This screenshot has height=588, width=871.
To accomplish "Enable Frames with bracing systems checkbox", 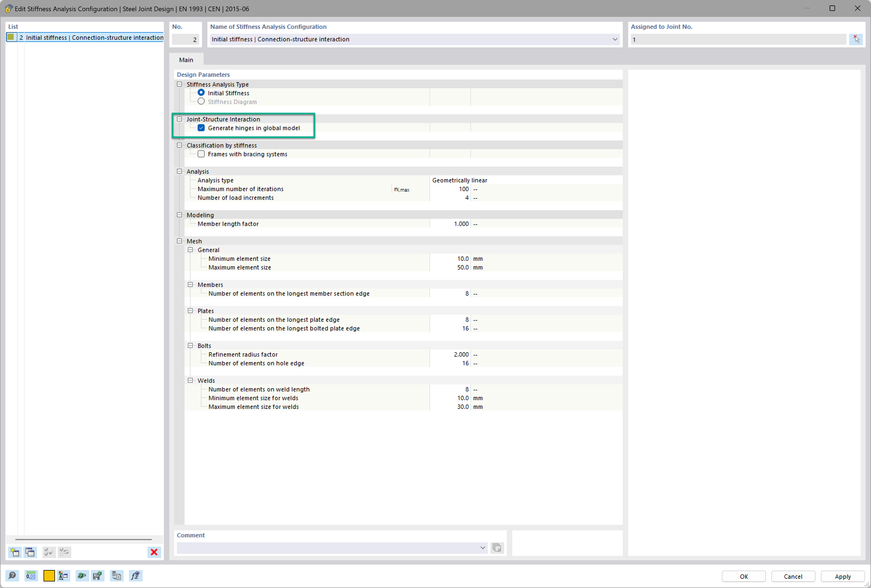I will [201, 154].
